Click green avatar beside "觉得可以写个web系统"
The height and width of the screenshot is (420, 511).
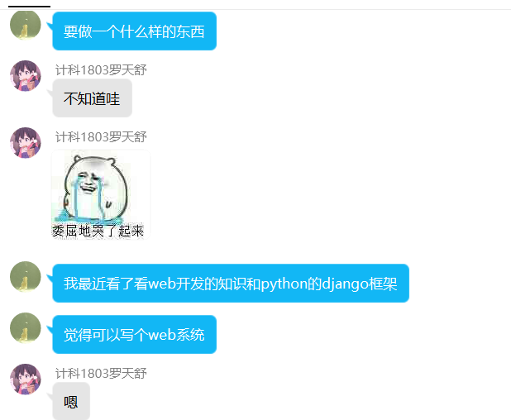26,327
